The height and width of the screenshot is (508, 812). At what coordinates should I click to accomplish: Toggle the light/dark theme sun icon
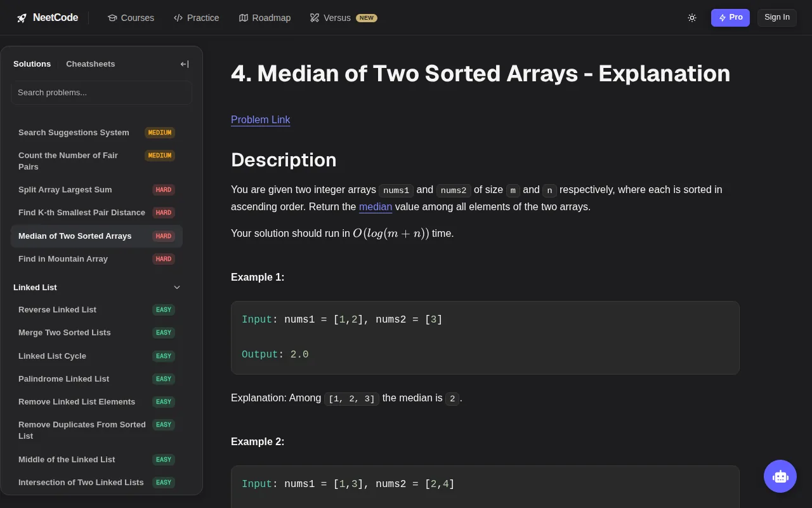tap(692, 18)
